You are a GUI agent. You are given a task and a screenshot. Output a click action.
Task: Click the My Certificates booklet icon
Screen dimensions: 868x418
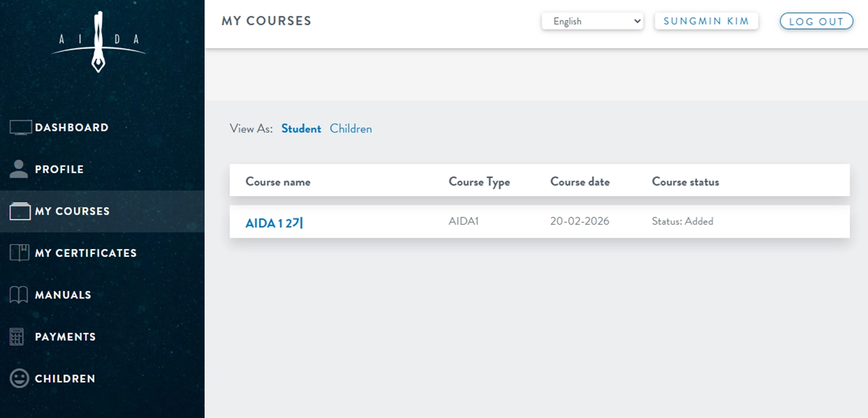20,253
